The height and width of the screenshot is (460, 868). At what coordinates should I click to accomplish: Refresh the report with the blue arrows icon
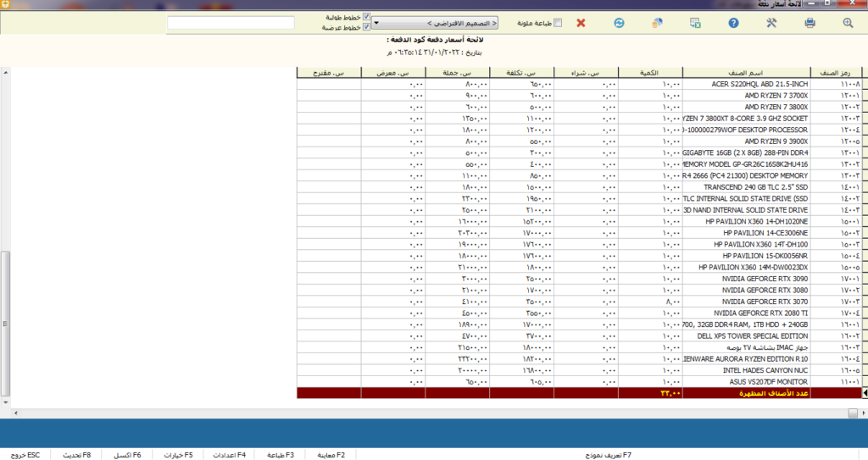[619, 23]
